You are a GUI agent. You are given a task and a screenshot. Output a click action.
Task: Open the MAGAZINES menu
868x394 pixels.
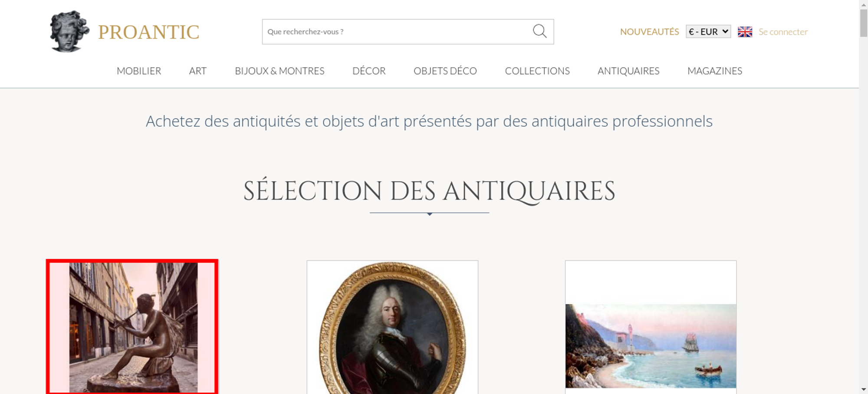(x=715, y=71)
